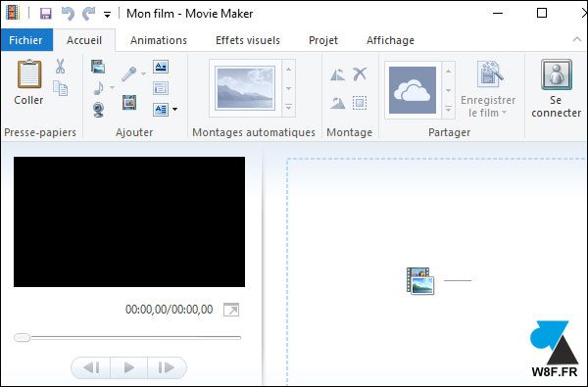This screenshot has height=387, width=588.
Task: Switch to the Accueil tab
Action: click(x=84, y=40)
